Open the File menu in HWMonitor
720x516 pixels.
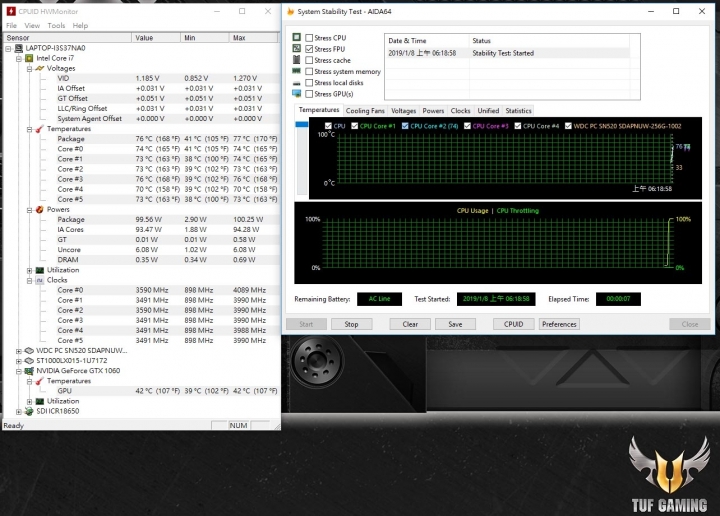pos(11,26)
